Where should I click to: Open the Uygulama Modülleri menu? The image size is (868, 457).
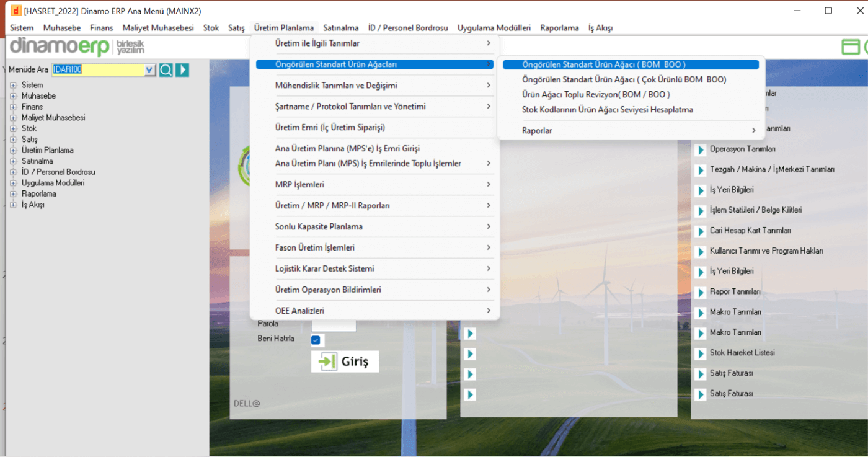(494, 28)
